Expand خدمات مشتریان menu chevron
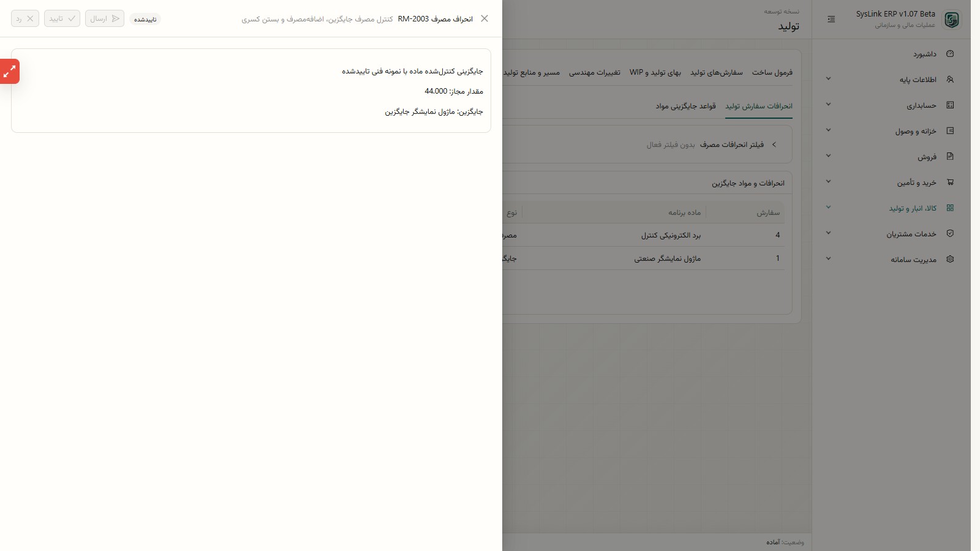The height and width of the screenshot is (551, 980). point(828,233)
